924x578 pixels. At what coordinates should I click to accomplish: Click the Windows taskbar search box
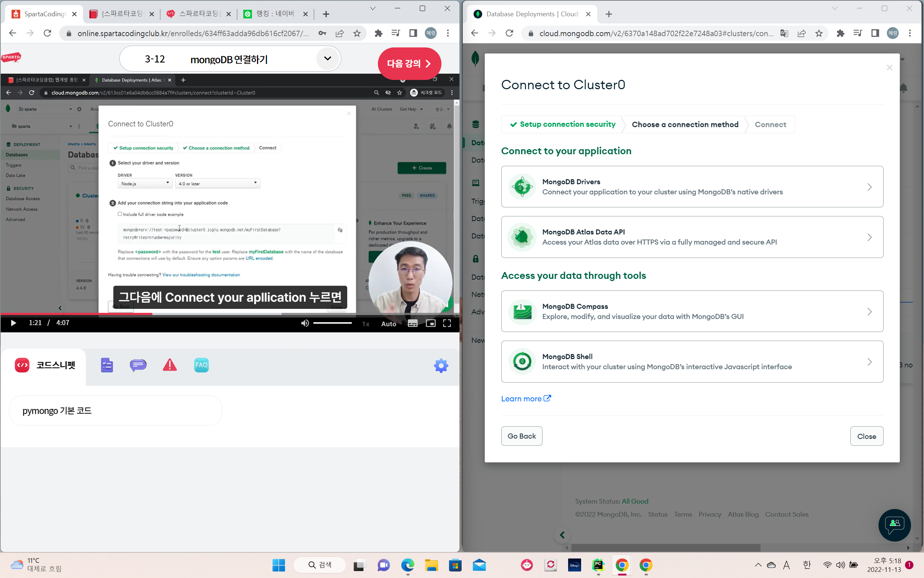(x=320, y=565)
